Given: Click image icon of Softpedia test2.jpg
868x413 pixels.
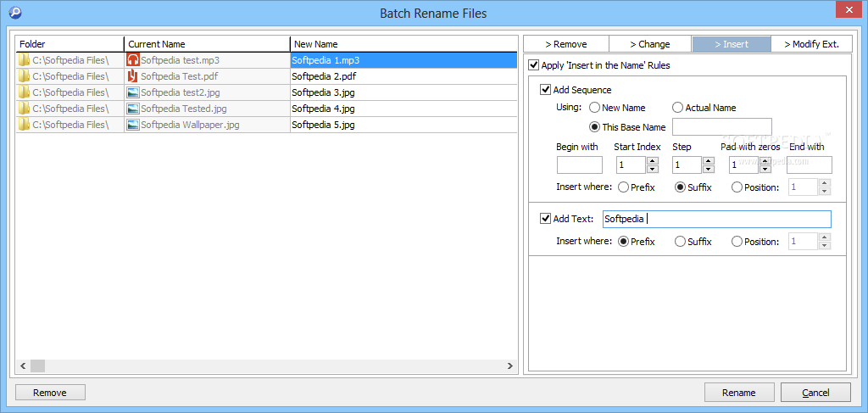Looking at the screenshot, I should tap(133, 92).
